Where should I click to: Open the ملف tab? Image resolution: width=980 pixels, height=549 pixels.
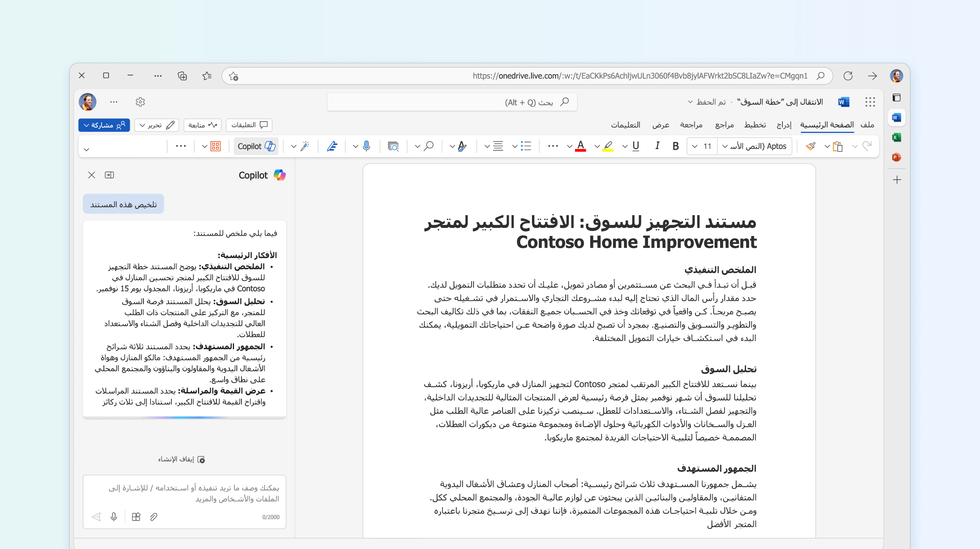point(867,125)
